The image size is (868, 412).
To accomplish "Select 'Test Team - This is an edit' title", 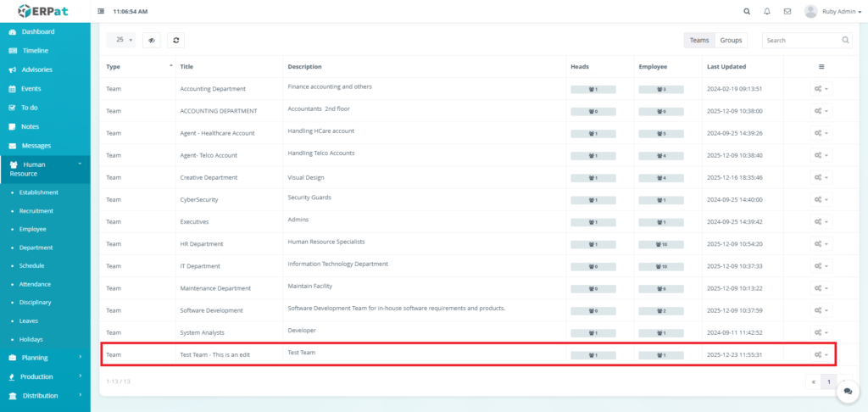I will click(x=215, y=354).
